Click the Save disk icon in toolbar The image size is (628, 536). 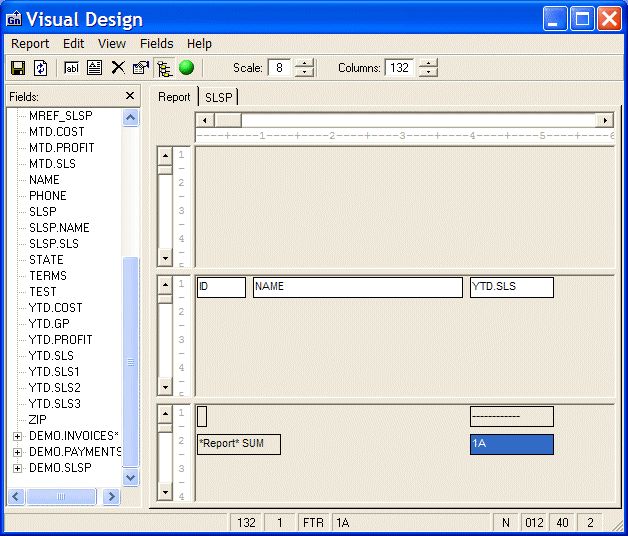pyautogui.click(x=17, y=68)
